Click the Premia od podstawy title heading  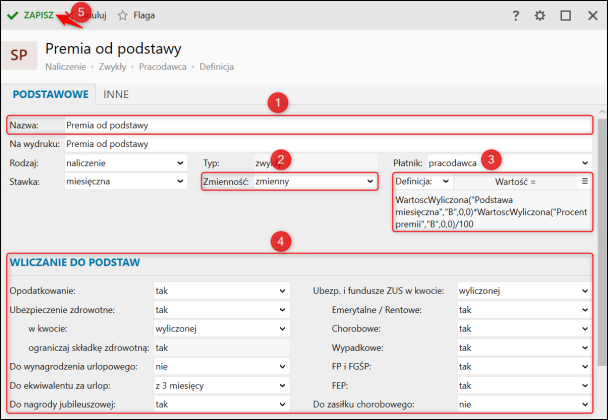tap(113, 49)
